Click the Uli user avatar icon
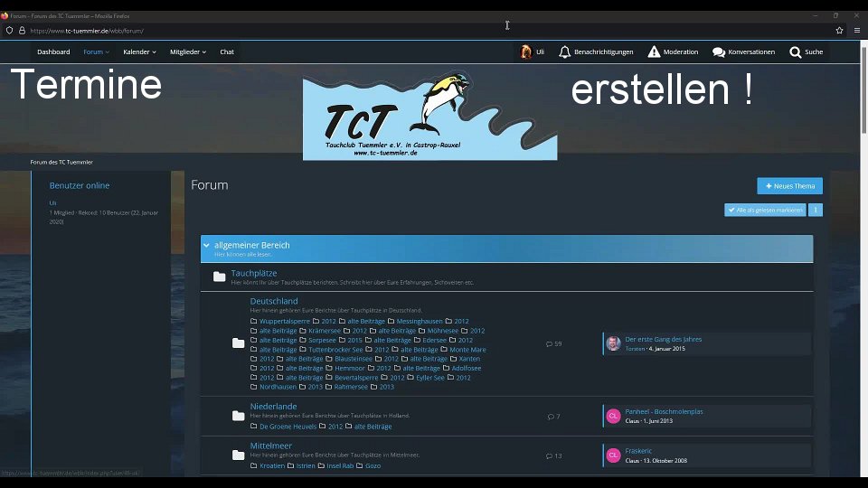This screenshot has width=868, height=488. (x=525, y=52)
